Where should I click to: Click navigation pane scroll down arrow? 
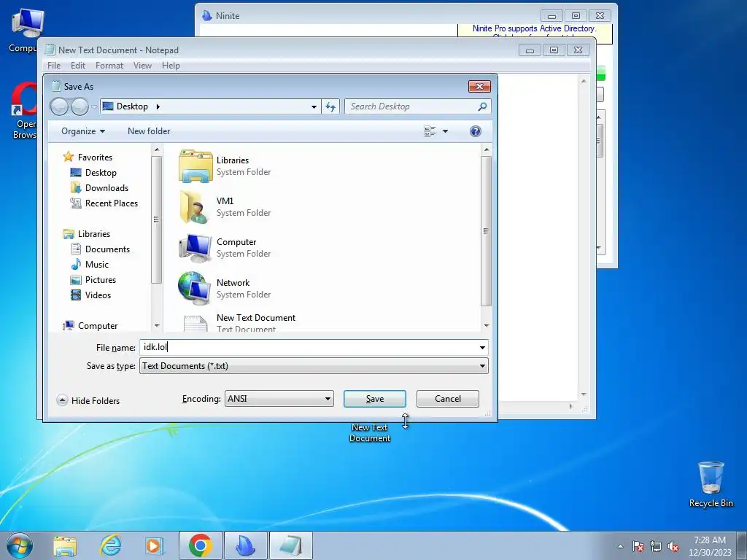pyautogui.click(x=157, y=326)
